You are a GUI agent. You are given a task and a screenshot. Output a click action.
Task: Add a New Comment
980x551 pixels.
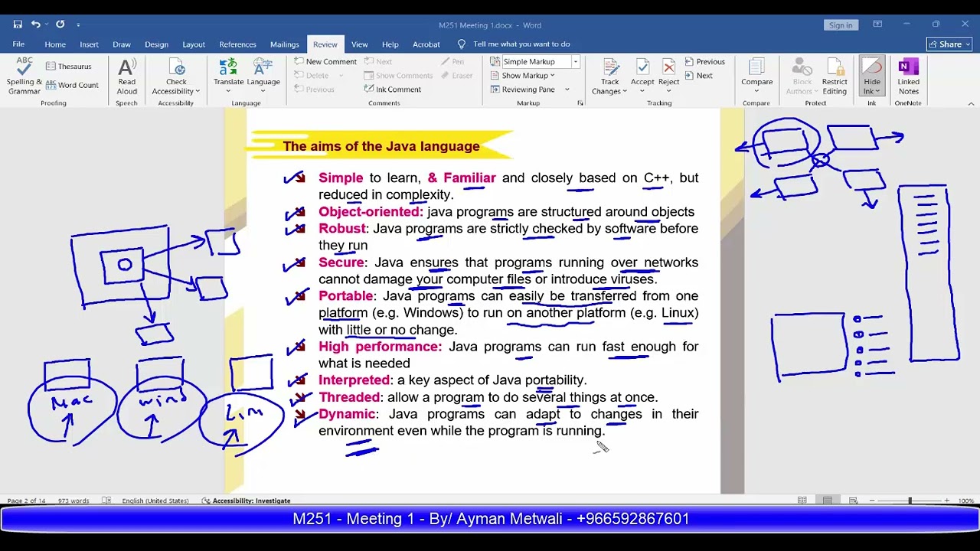pyautogui.click(x=325, y=62)
